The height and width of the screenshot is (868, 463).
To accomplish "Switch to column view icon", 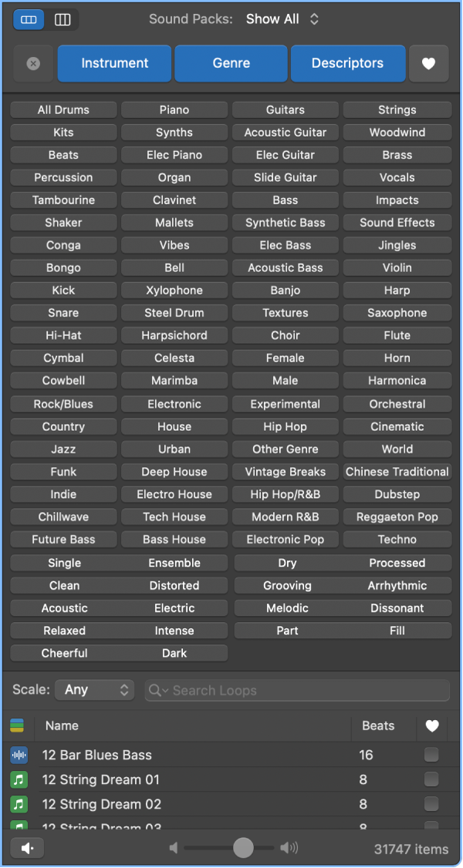I will [x=63, y=20].
